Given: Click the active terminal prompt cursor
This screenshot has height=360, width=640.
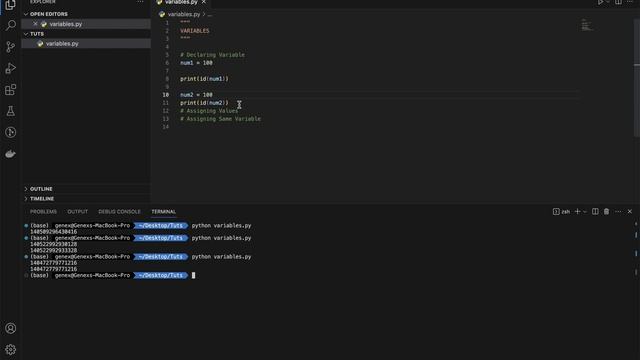Looking at the screenshot, I should pyautogui.click(x=193, y=276).
